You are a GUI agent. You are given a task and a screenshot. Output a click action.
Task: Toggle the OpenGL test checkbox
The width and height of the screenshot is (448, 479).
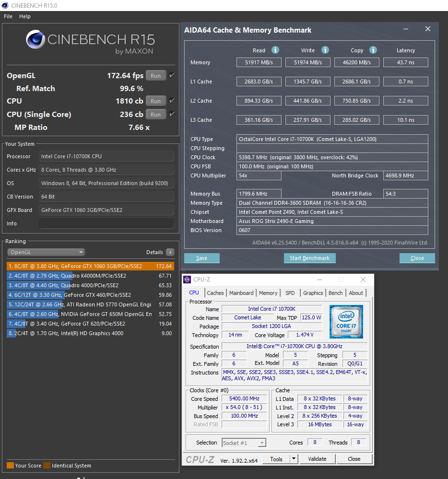point(172,75)
